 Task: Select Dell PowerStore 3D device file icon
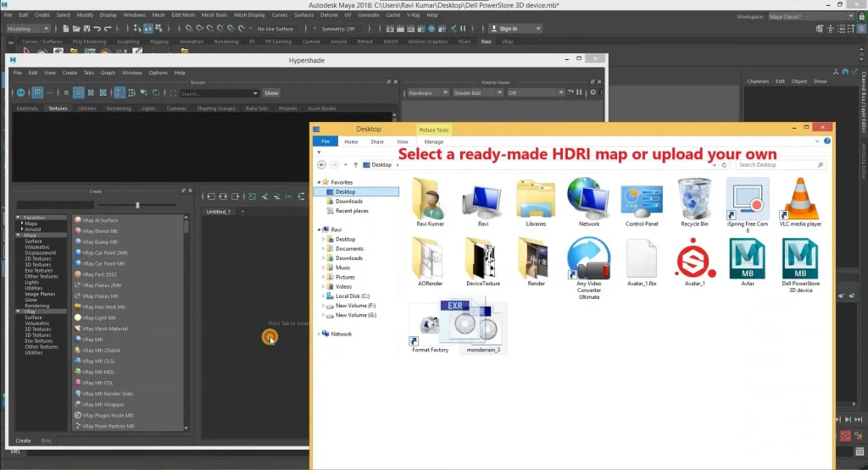(x=800, y=265)
